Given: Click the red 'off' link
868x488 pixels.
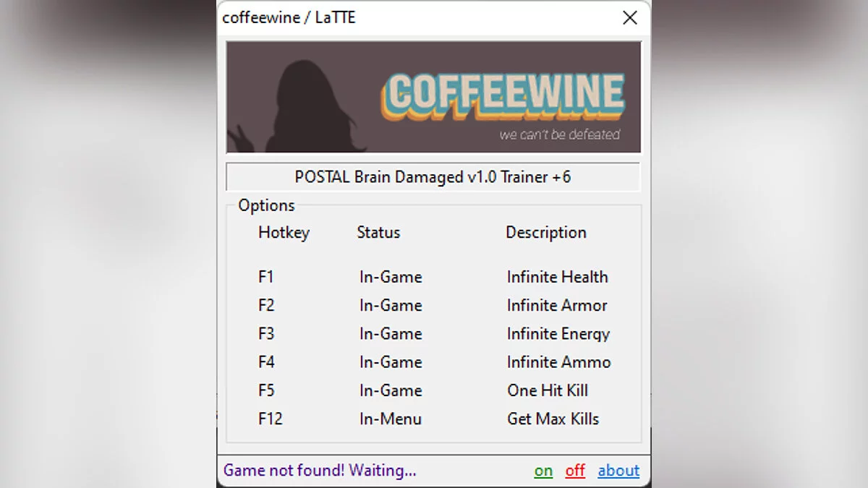Looking at the screenshot, I should [575, 471].
